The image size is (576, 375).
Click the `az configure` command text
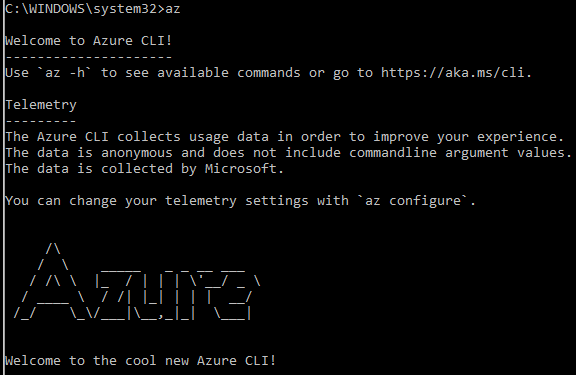point(412,201)
